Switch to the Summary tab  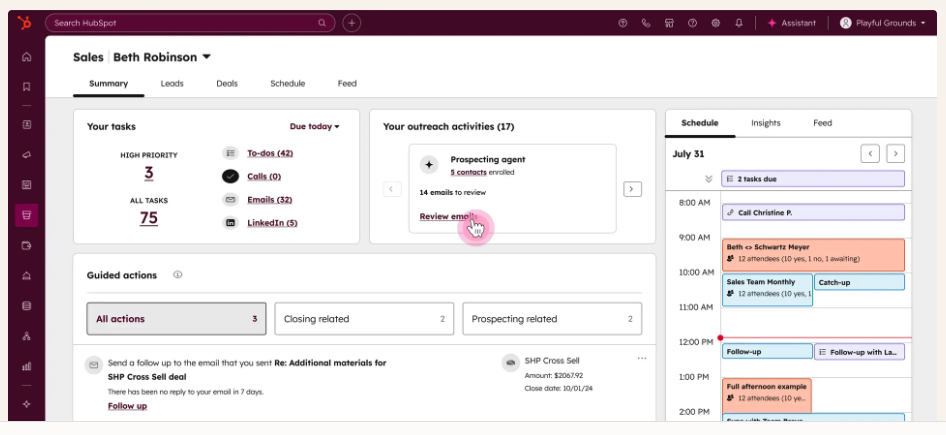click(x=109, y=84)
